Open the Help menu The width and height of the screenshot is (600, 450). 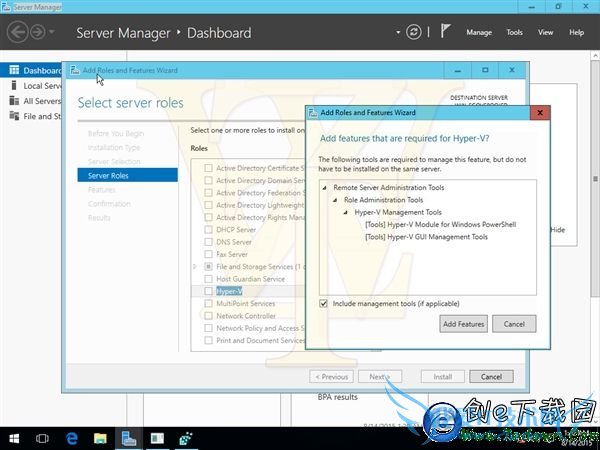(x=576, y=33)
